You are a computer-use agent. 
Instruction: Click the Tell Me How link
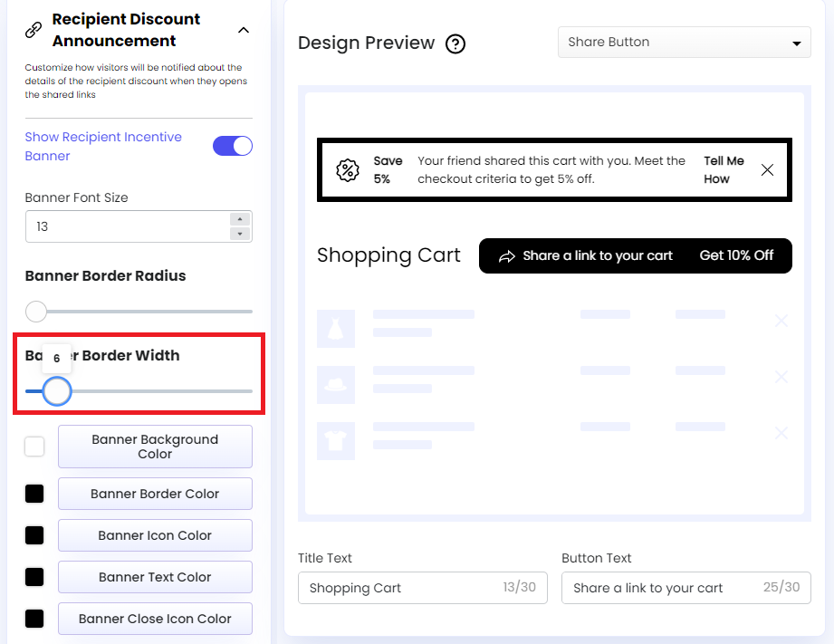(724, 169)
